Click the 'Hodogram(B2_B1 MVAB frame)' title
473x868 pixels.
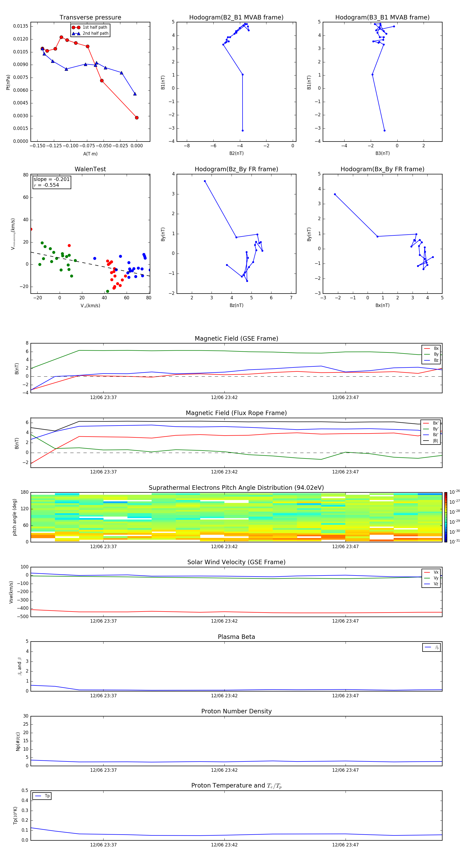pos(236,18)
